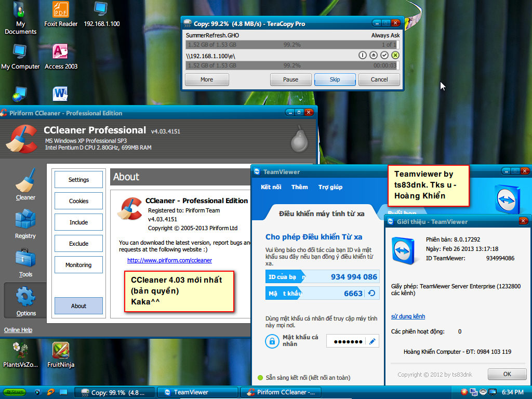This screenshot has width=532, height=399.
Task: Open the network globe desktop icon
Action: pos(20,94)
